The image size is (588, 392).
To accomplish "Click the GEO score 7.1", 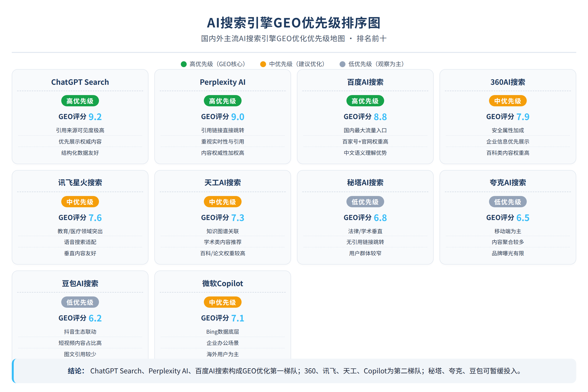I will 238,318.
